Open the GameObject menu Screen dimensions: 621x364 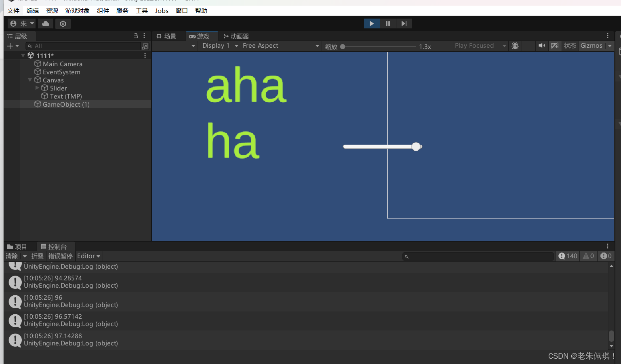pos(78,11)
